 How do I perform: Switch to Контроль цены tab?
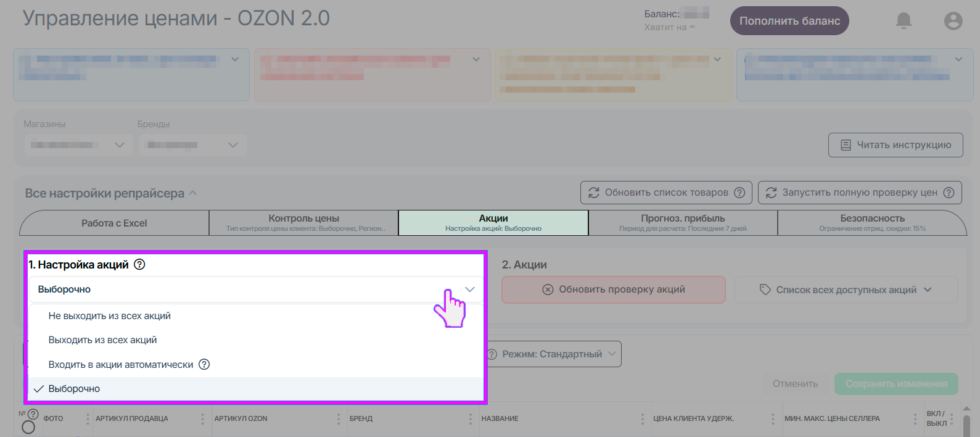pos(304,223)
